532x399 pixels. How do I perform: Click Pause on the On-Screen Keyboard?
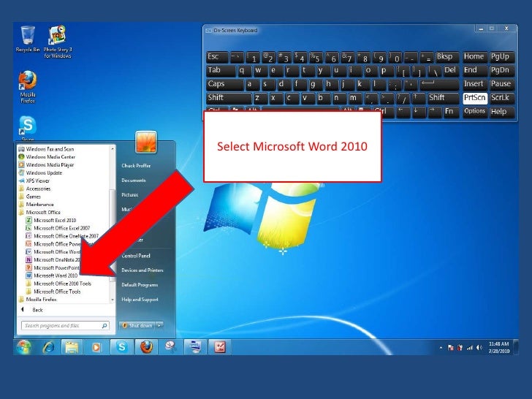point(502,84)
